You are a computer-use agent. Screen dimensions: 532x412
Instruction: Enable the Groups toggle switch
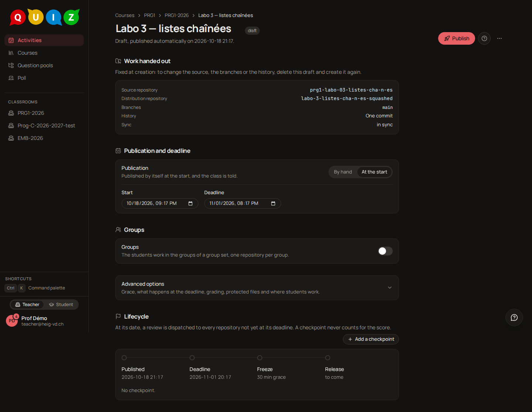(x=385, y=251)
